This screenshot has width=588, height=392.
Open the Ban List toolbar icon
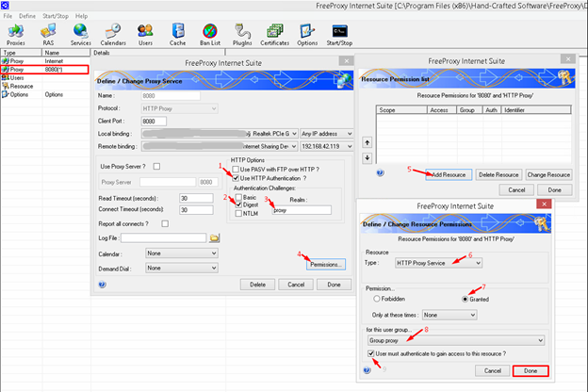(210, 35)
